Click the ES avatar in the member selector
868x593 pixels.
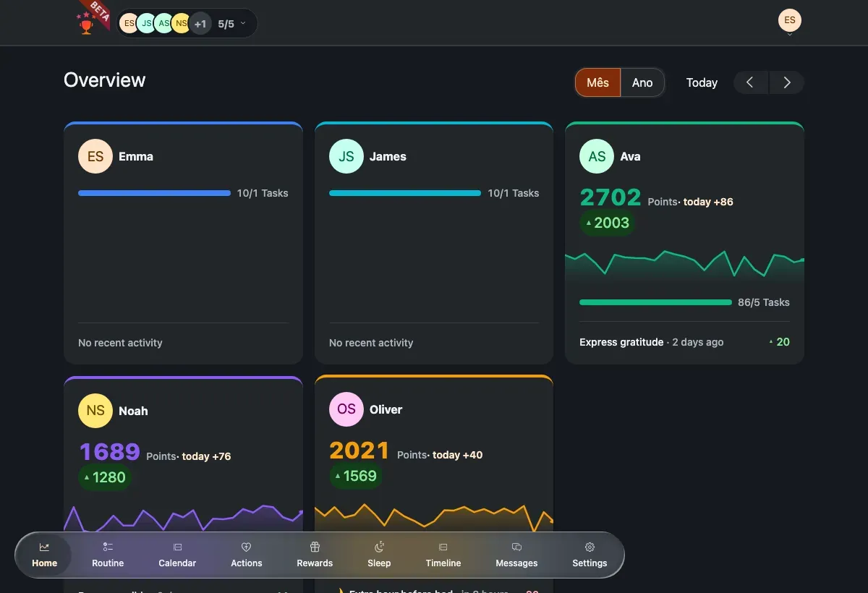pos(129,24)
